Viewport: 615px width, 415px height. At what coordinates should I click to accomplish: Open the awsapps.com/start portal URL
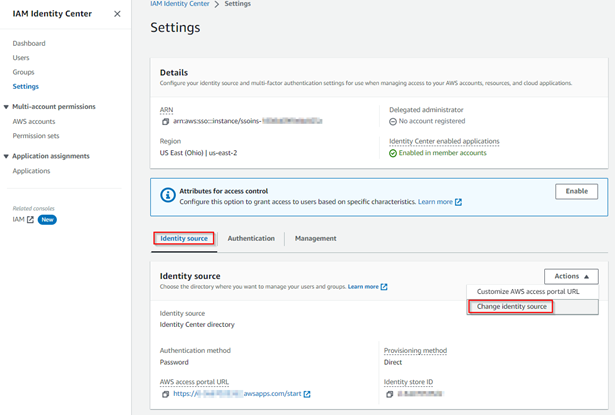237,394
